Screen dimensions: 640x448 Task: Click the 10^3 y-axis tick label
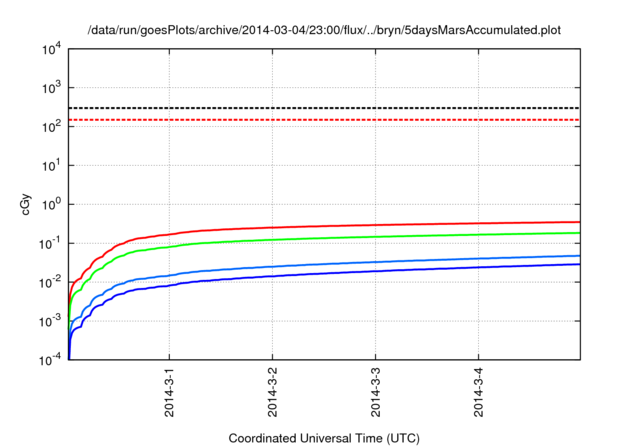pos(51,88)
